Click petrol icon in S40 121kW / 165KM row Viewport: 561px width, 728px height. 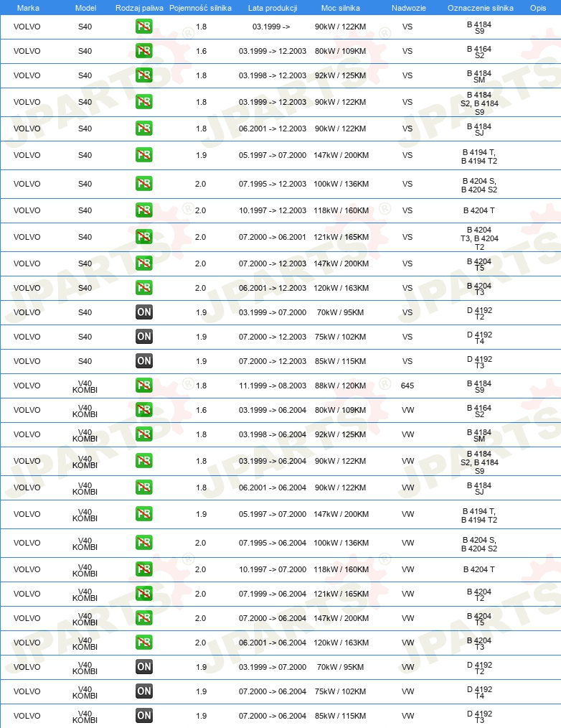144,237
